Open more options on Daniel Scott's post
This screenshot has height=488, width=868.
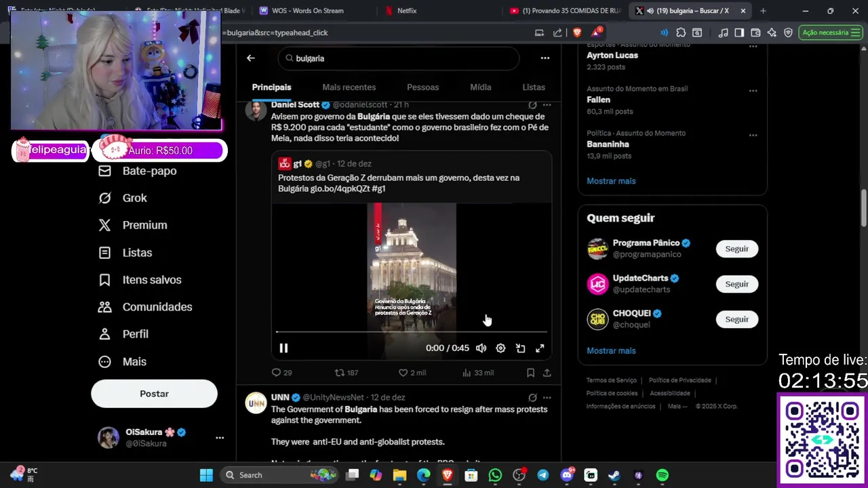coord(547,105)
